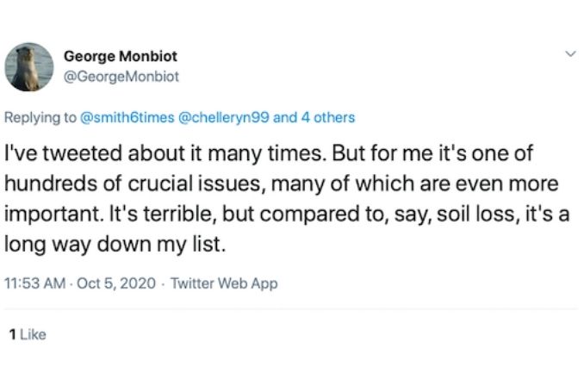Open the tweet options chevron menu
Viewport: 584px width, 392px height.
click(568, 54)
